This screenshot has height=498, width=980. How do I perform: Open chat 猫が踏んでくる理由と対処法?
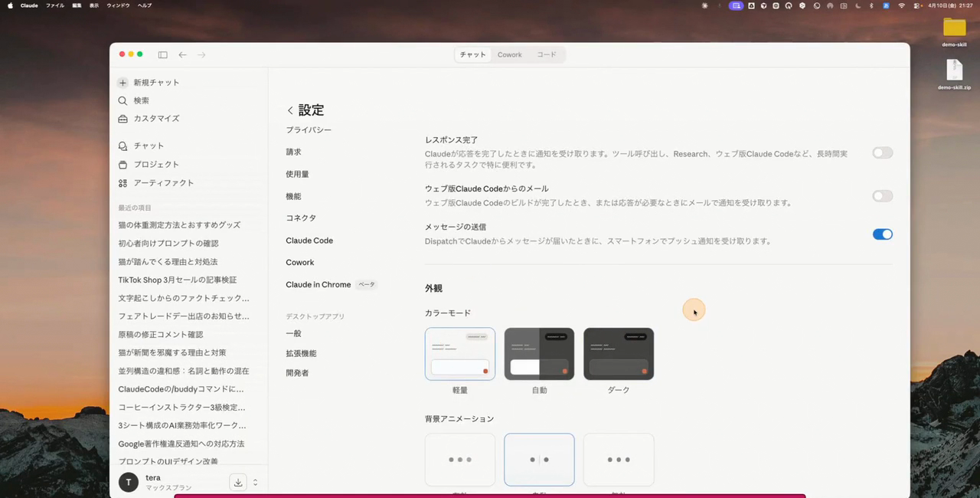pyautogui.click(x=168, y=262)
